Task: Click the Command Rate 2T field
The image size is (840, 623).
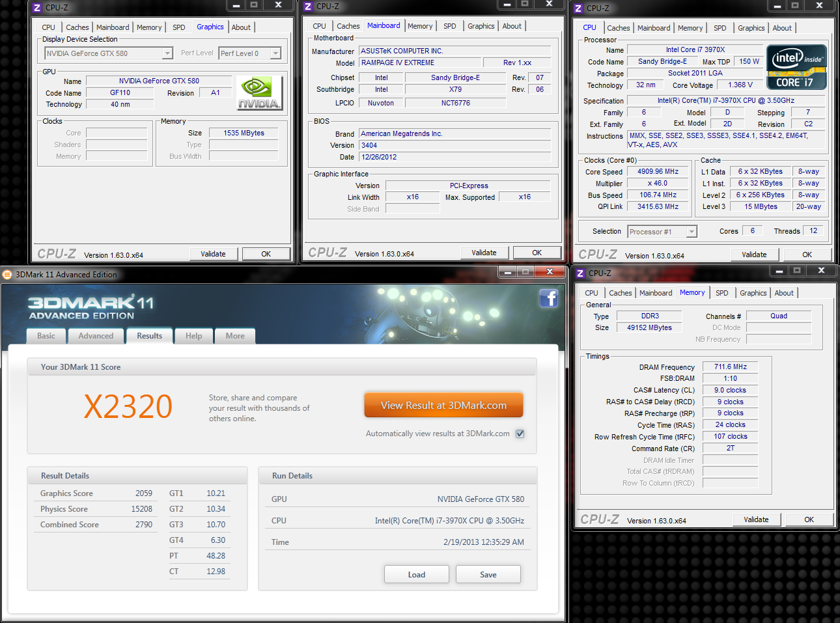Action: coord(731,449)
